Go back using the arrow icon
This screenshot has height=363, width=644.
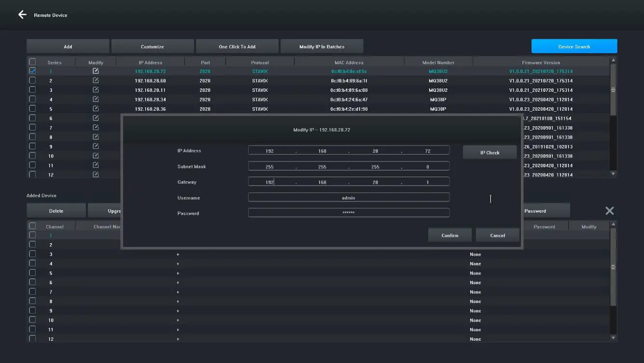point(22,15)
